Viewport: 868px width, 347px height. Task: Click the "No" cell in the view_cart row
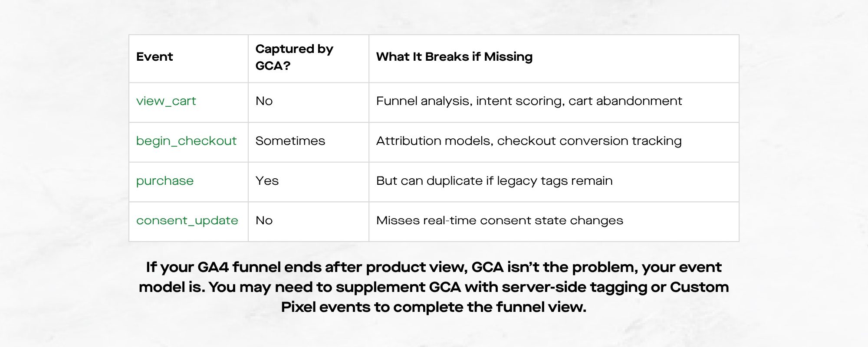pos(264,101)
